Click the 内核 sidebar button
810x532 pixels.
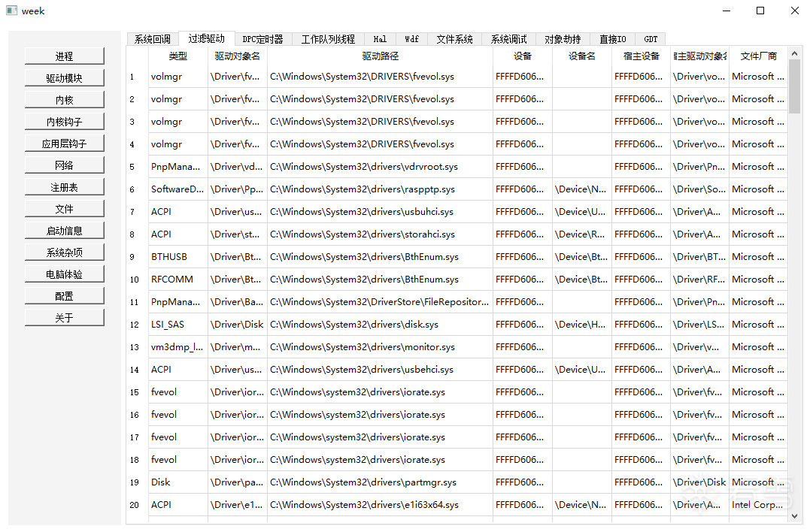[64, 100]
